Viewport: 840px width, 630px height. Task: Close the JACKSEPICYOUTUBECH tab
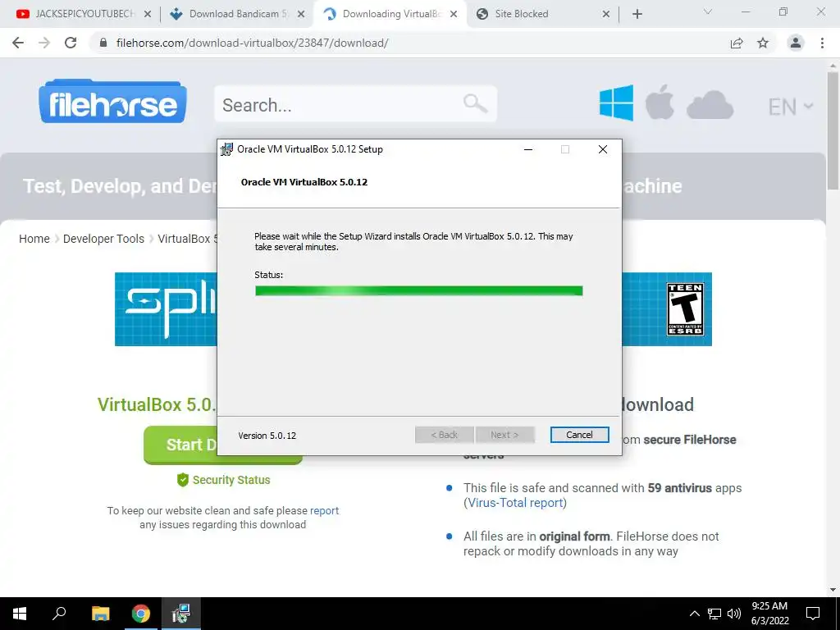click(148, 15)
